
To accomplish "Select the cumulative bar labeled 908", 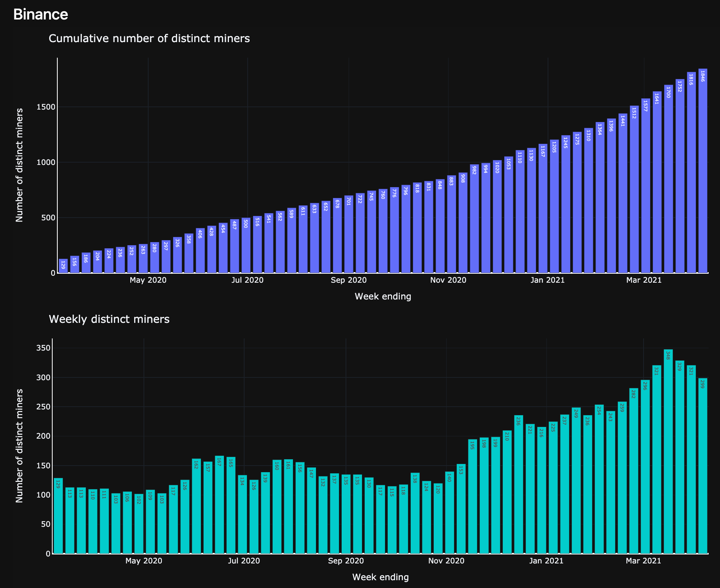I will pyautogui.click(x=463, y=223).
